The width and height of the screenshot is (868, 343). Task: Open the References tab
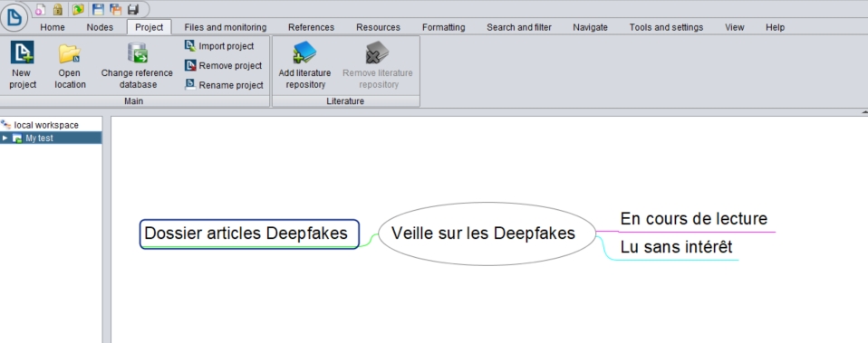[311, 27]
